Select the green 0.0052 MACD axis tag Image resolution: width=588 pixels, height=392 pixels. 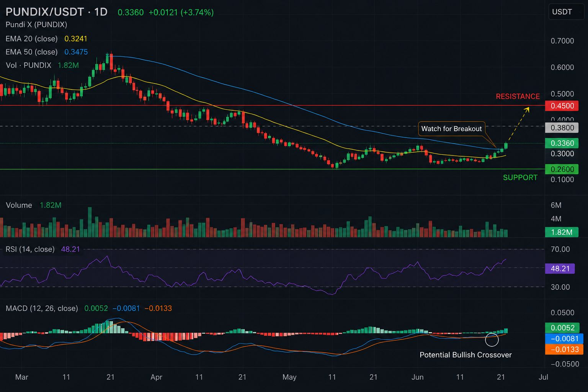[x=562, y=328]
